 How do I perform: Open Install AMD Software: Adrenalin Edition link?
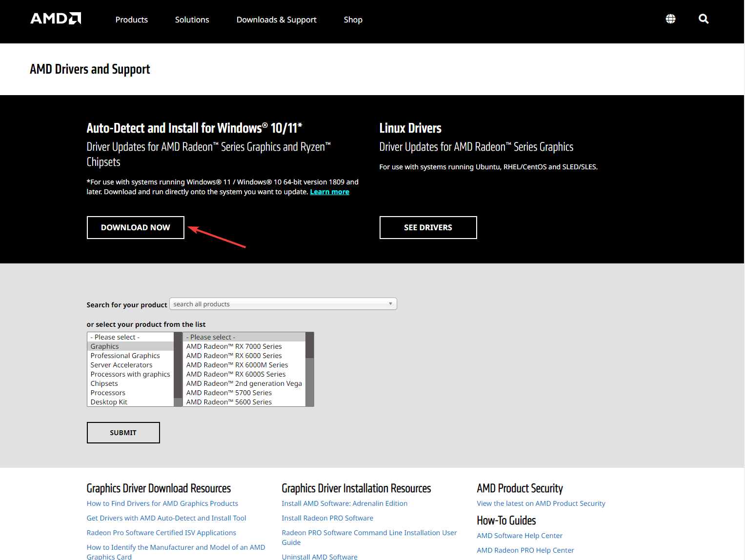[344, 503]
